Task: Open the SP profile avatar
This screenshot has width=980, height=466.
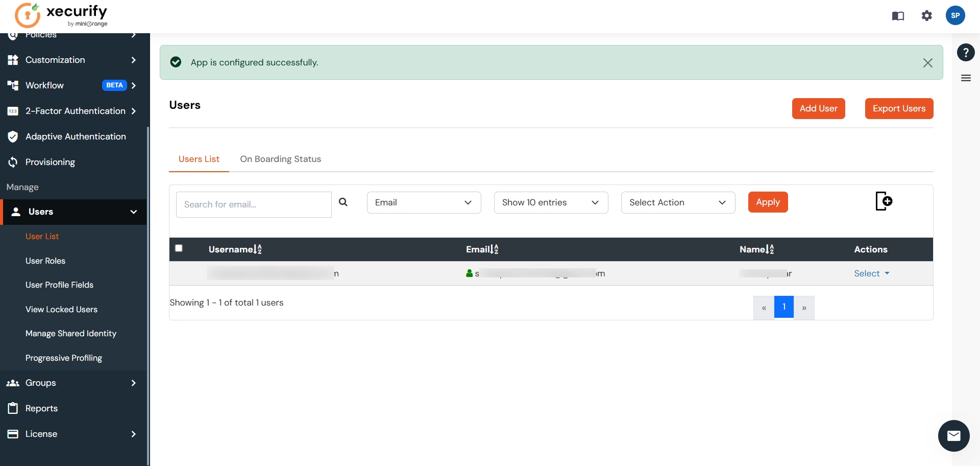Action: point(955,15)
